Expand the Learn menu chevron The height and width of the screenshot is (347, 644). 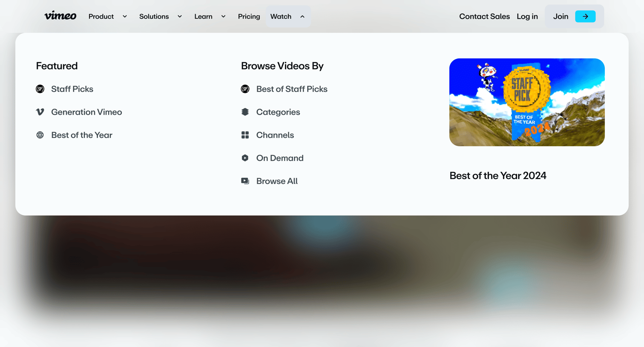[x=223, y=17]
